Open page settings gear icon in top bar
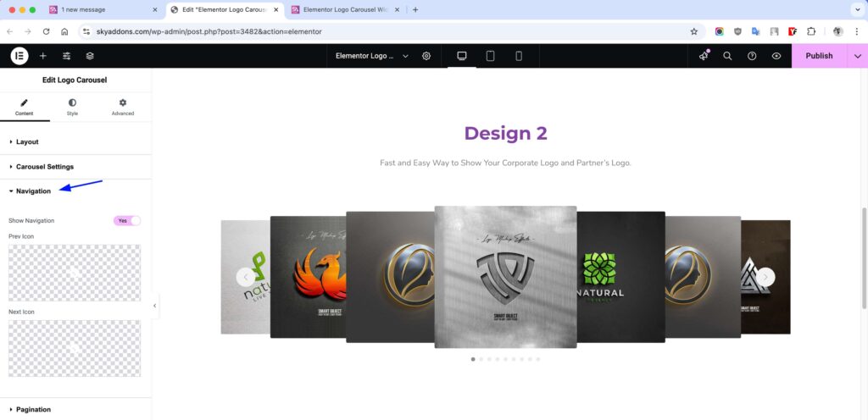Screen dimensions: 868x420 coord(426,56)
